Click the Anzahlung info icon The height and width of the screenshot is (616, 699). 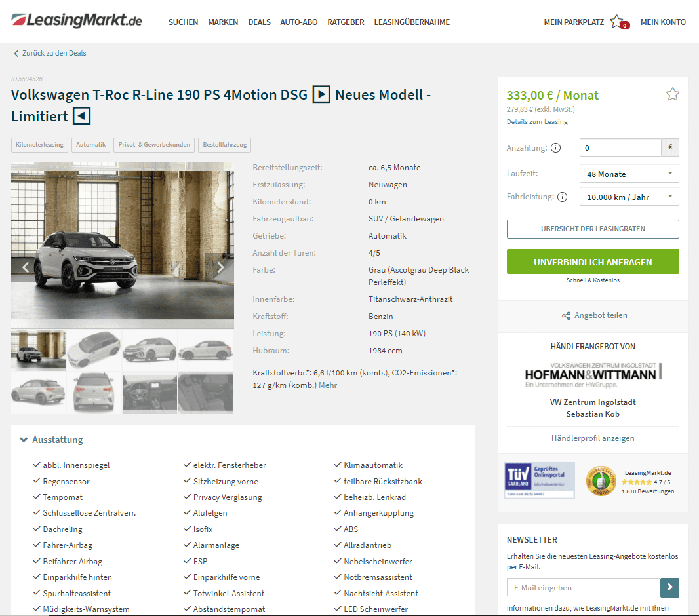(555, 148)
